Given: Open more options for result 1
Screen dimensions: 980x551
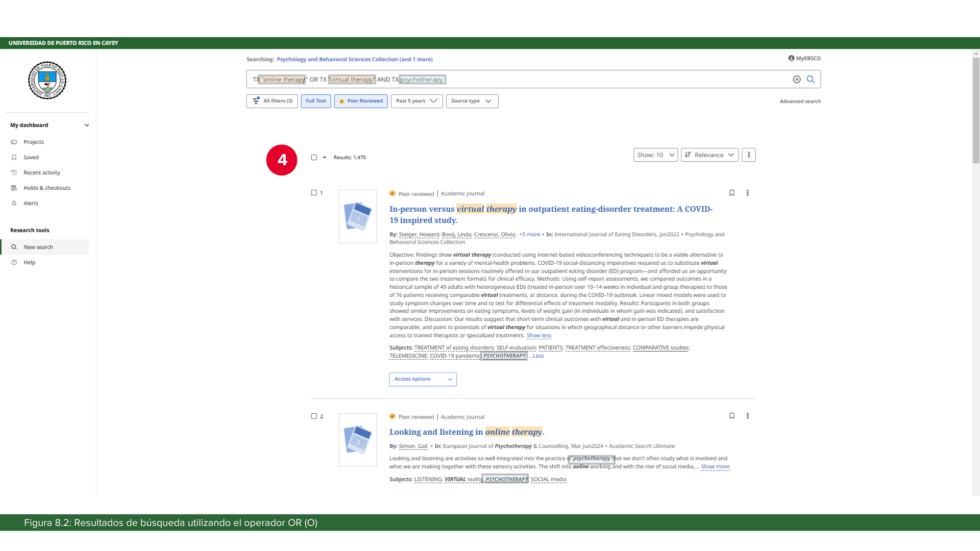Looking at the screenshot, I should point(747,193).
